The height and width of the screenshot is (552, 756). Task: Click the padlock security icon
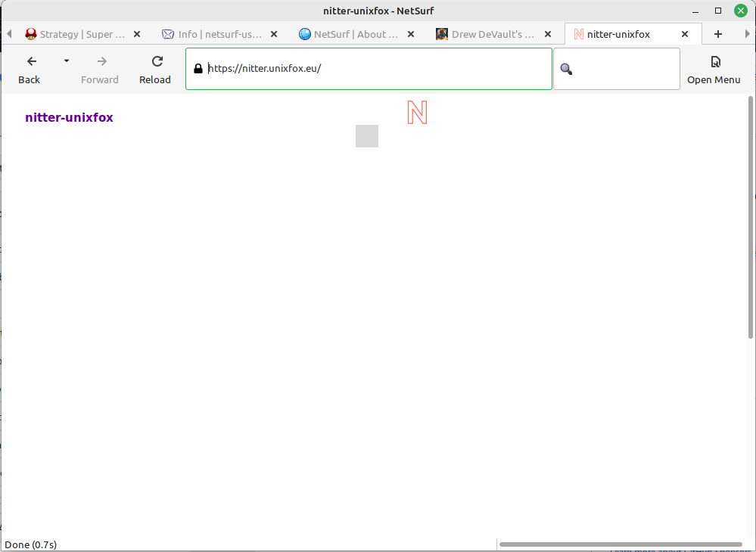tap(198, 68)
